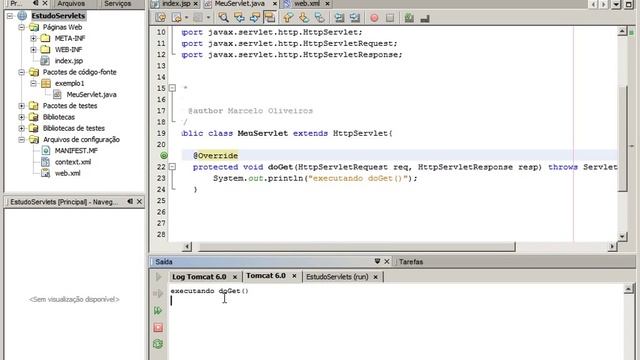
Task: Click the Comment toolbar icon
Action: click(409, 18)
